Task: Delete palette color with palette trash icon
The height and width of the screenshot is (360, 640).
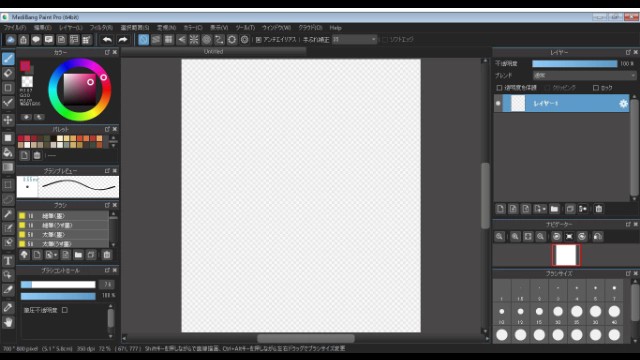Action: pos(37,156)
